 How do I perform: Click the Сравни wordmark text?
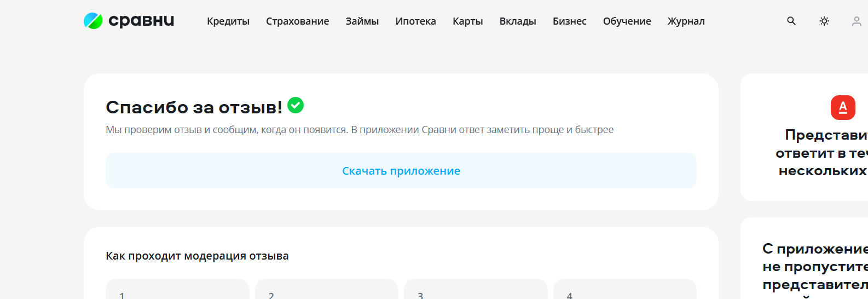[x=141, y=21]
